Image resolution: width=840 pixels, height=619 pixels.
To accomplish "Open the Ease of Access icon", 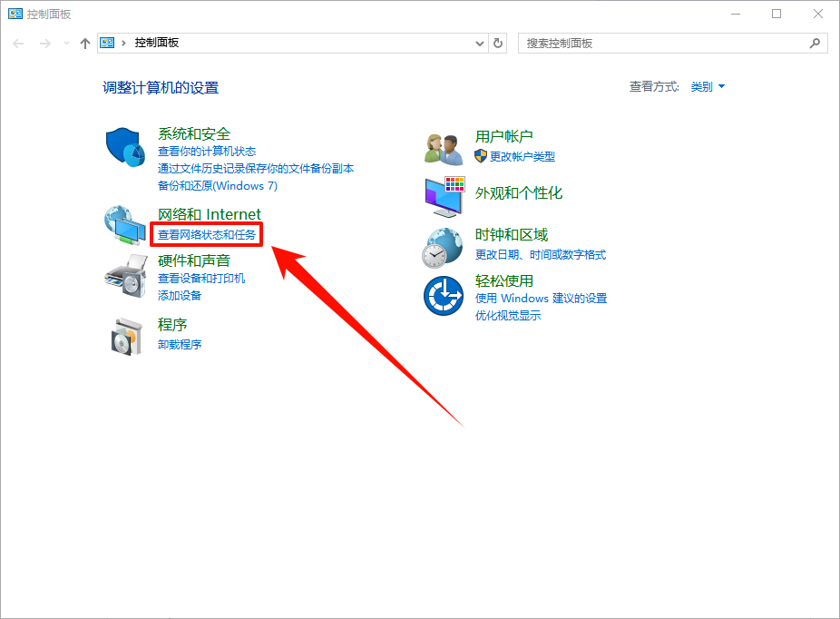I will [444, 296].
